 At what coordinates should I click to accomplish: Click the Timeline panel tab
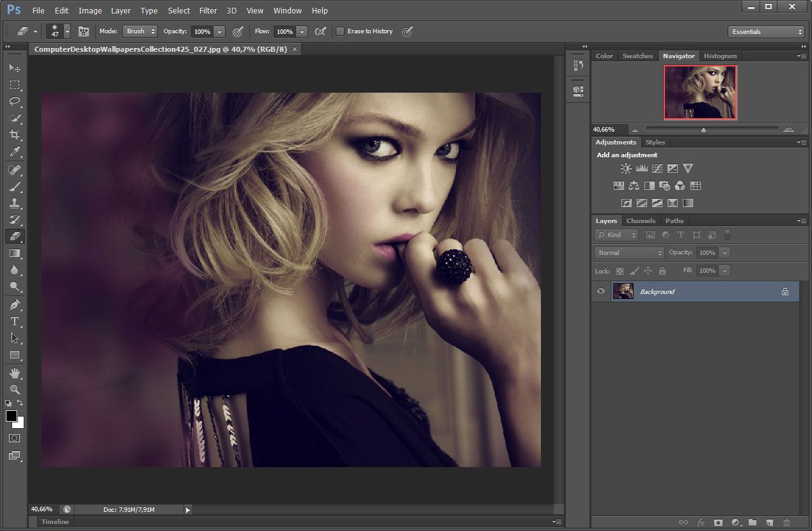click(x=55, y=522)
